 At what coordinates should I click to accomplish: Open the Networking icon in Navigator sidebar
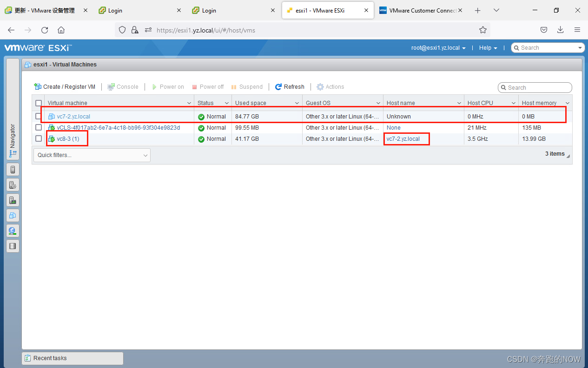coord(13,230)
